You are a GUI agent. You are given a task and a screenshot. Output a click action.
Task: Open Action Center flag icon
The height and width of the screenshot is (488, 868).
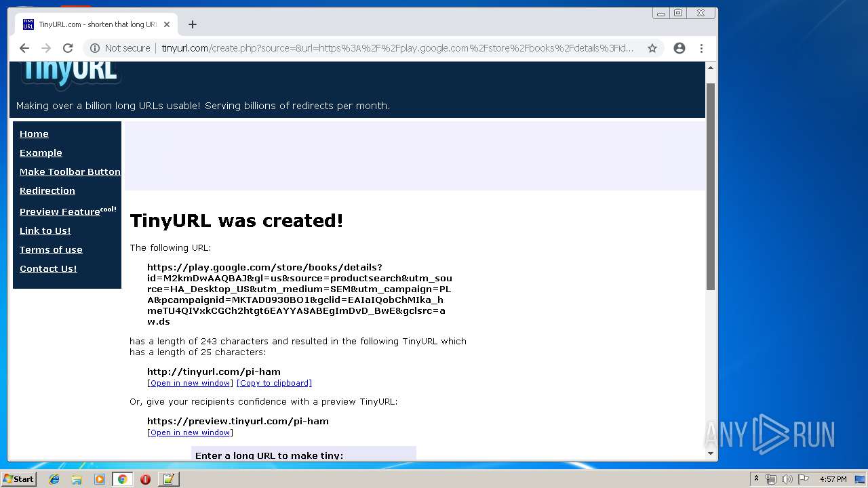tap(804, 479)
